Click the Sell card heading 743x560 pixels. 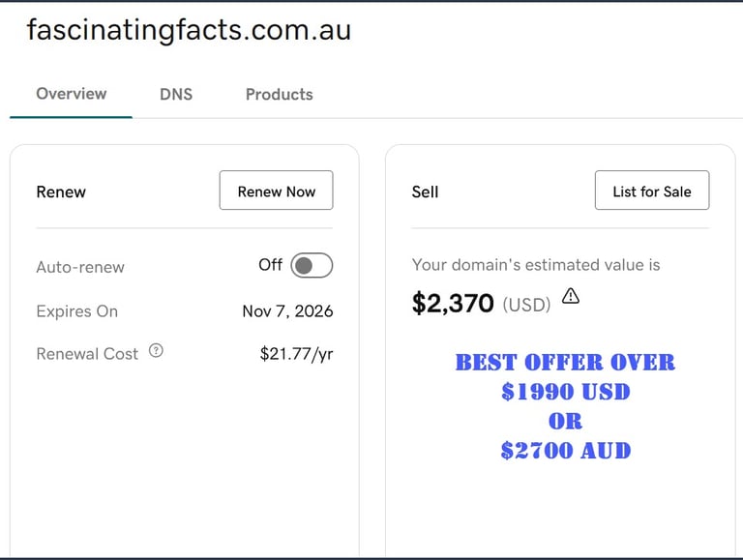(425, 192)
